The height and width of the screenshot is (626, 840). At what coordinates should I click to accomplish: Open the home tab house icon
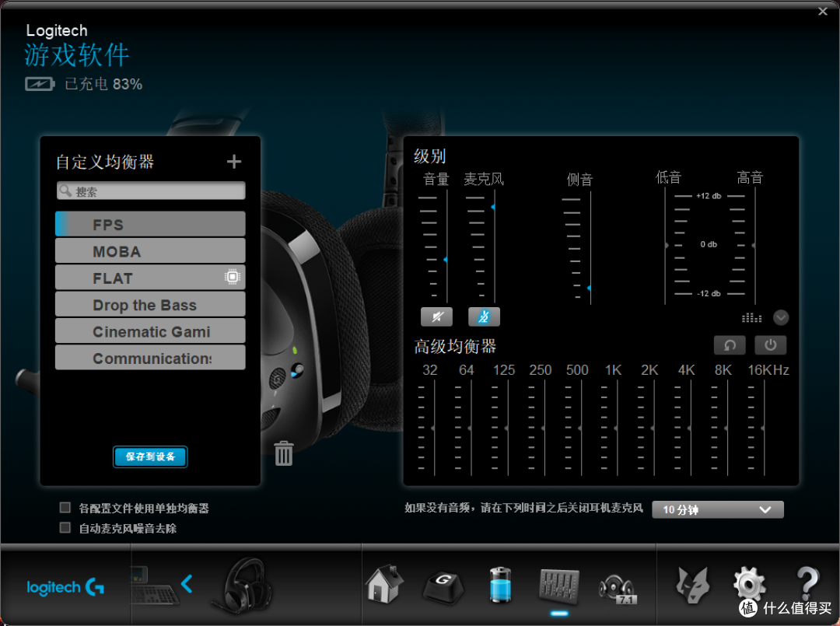[384, 584]
